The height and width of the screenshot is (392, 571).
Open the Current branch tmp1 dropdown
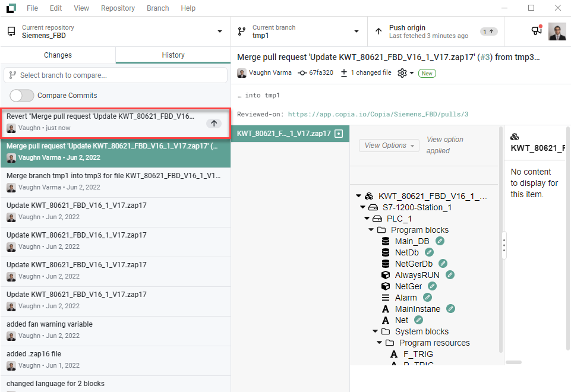[299, 31]
